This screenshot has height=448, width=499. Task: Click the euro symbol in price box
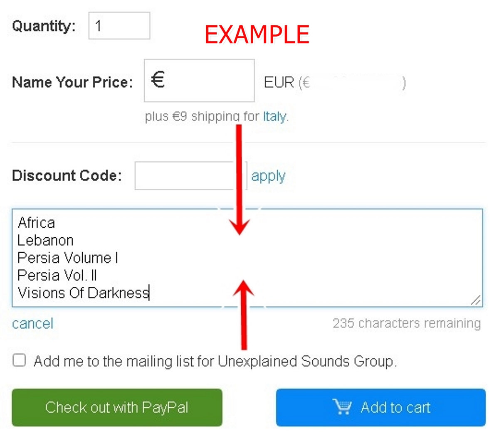pyautogui.click(x=158, y=79)
